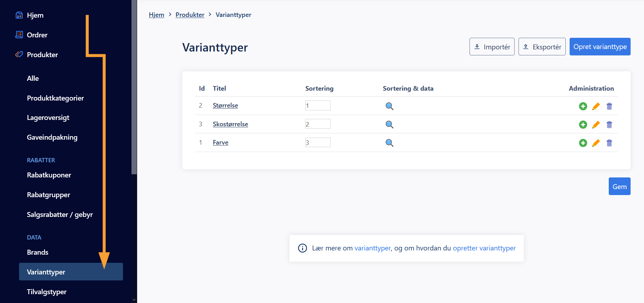
Task: Click the info icon beside Lær mere
Action: pos(302,248)
